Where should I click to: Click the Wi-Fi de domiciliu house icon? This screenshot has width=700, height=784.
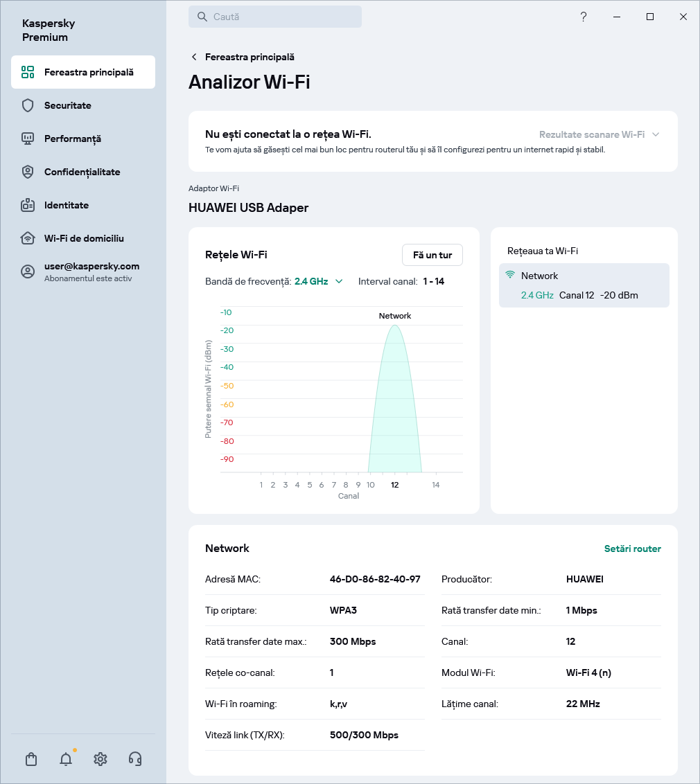[28, 238]
